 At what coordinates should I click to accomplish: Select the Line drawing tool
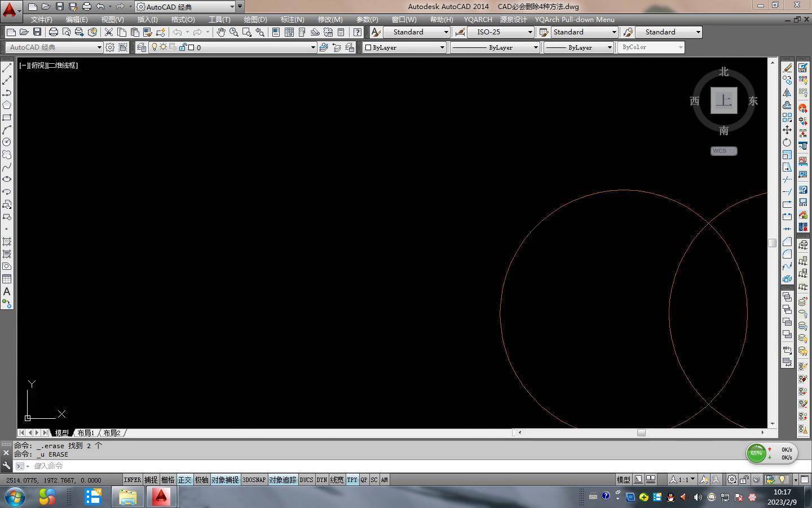(7, 68)
